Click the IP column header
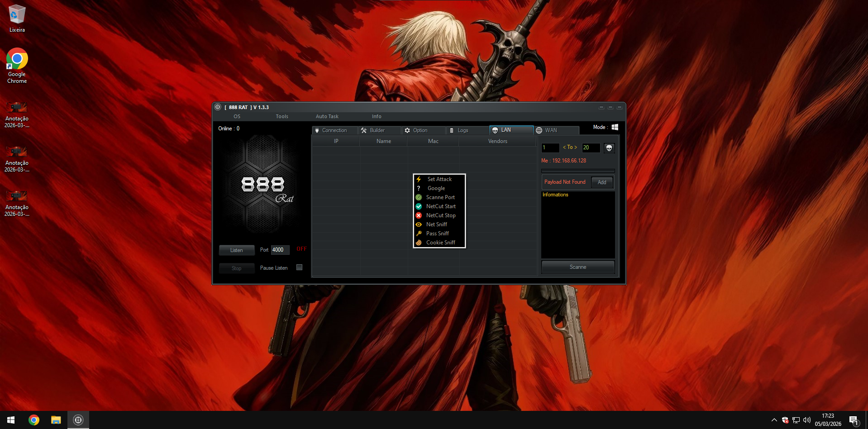This screenshot has height=429, width=868. point(336,141)
